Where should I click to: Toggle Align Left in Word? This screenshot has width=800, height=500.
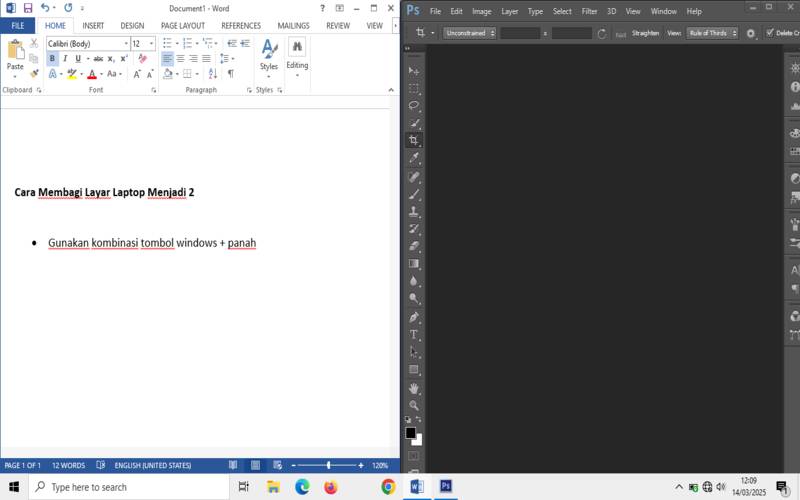point(167,59)
